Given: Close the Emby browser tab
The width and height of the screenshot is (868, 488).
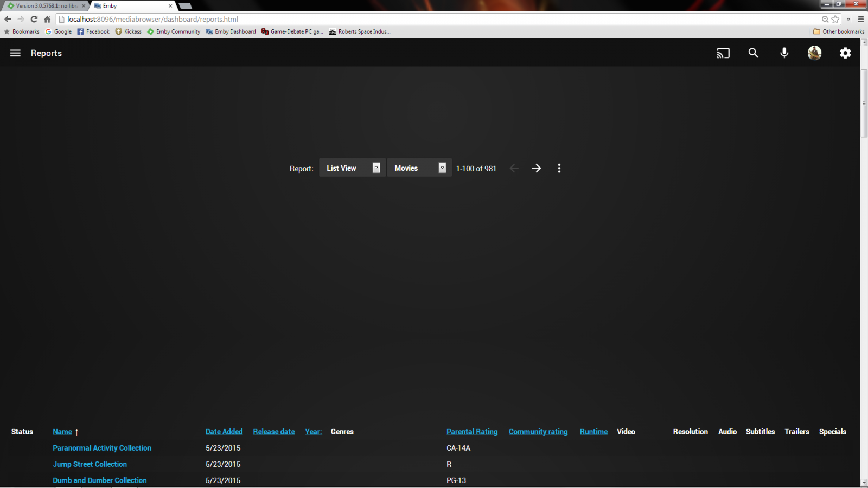Looking at the screenshot, I should 170,6.
